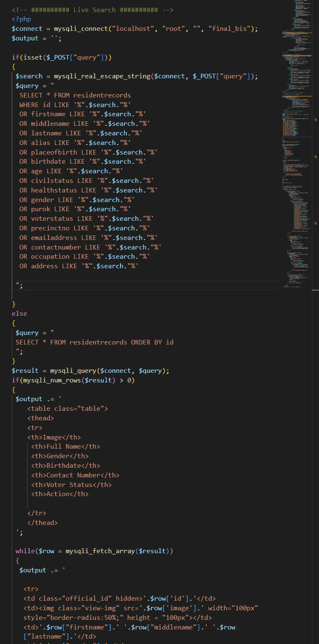Click the "ORDER BY id" query line

click(95, 342)
